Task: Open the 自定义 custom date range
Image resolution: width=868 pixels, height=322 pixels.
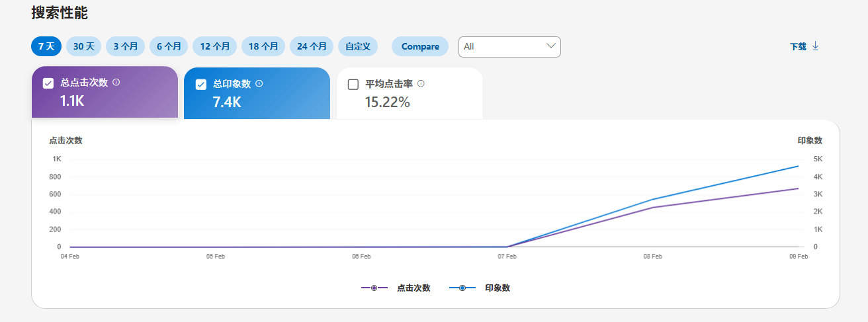Action: pyautogui.click(x=358, y=46)
